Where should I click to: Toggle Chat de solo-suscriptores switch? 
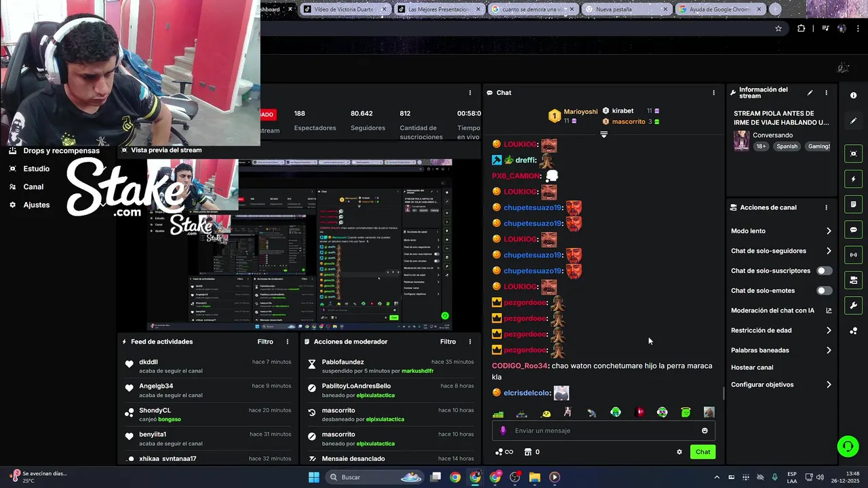824,270
